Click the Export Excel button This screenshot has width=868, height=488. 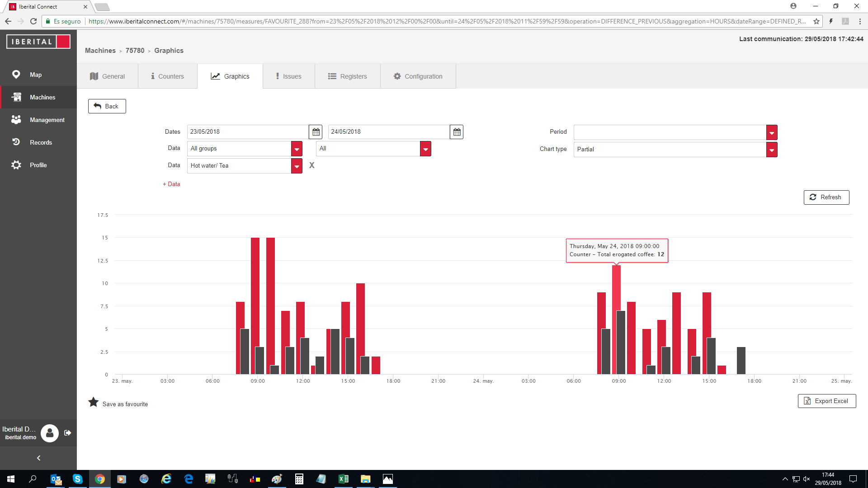[826, 401]
